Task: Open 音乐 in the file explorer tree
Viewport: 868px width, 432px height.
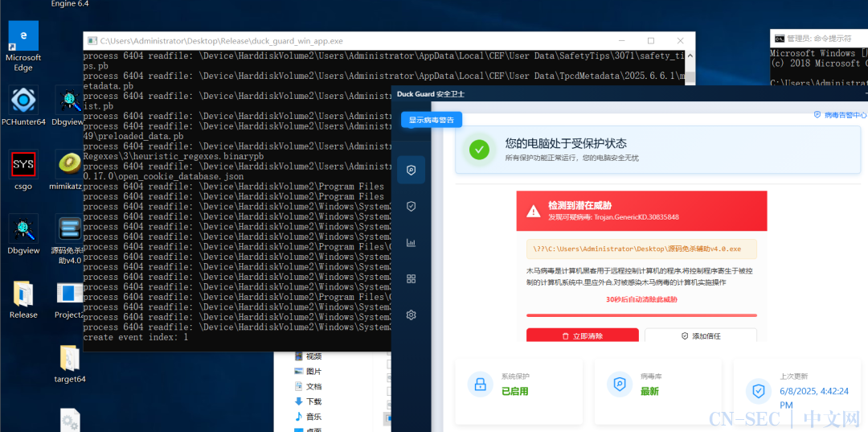Action: tap(309, 417)
